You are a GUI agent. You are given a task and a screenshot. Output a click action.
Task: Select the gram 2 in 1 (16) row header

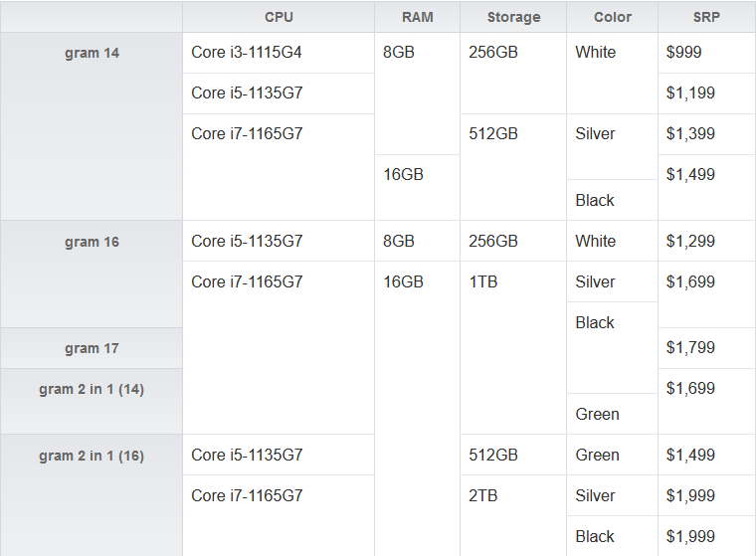tap(92, 456)
